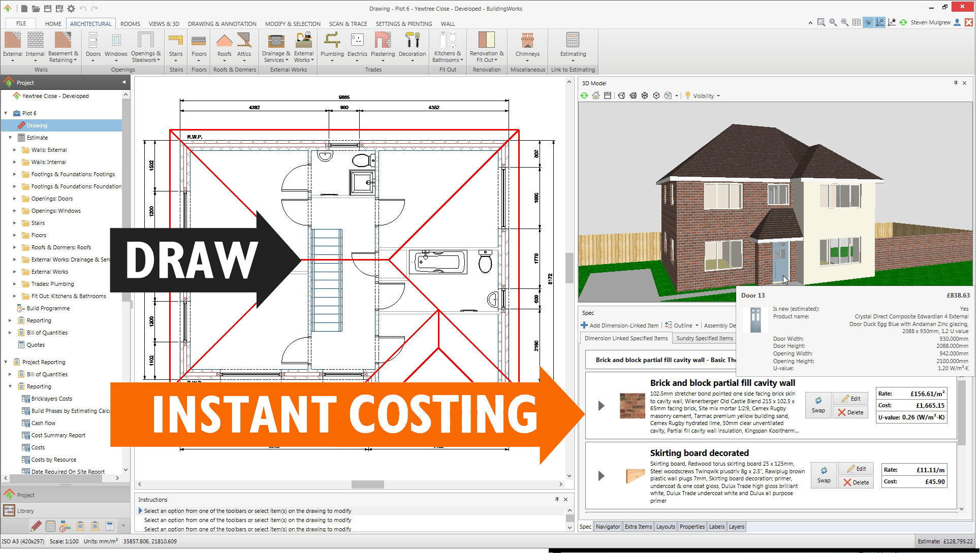Open the Outline dropdown in Spec panel
Viewport: 980px width, 553px height.
click(682, 326)
